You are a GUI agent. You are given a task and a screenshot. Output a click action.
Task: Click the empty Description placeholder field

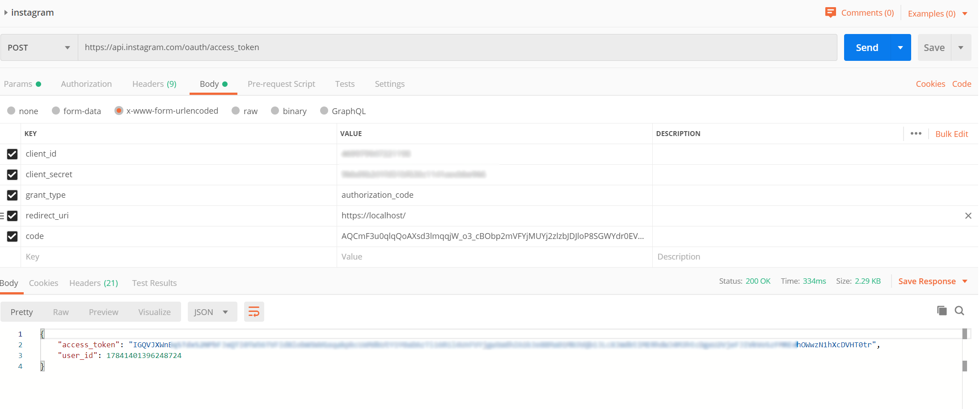point(815,257)
